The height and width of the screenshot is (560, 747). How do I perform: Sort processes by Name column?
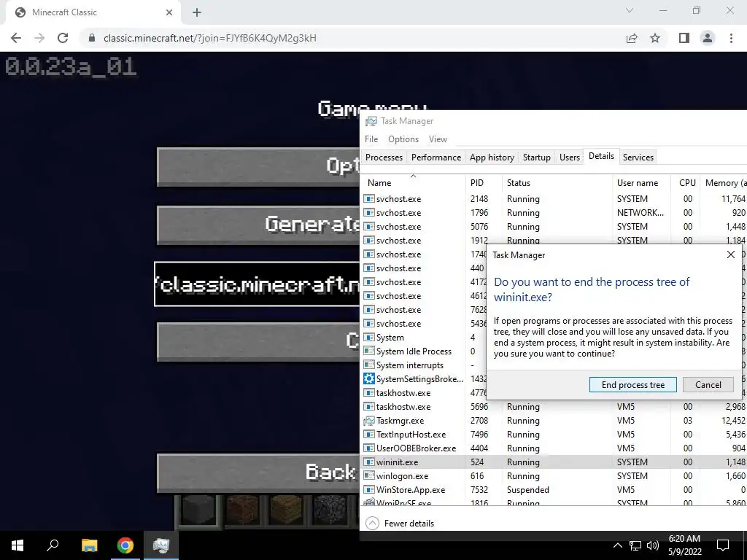click(x=413, y=183)
